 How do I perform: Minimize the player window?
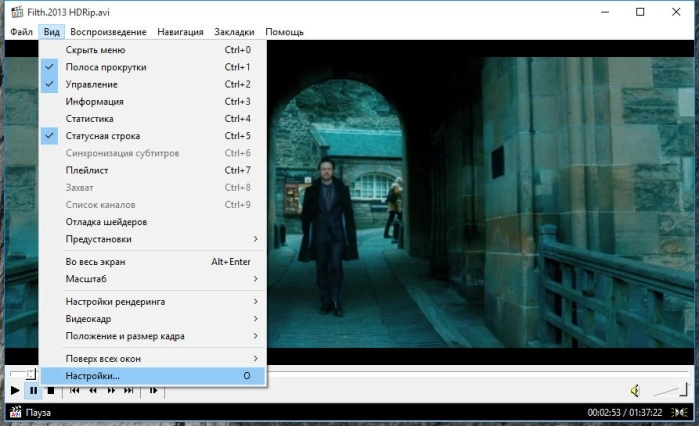tap(605, 12)
